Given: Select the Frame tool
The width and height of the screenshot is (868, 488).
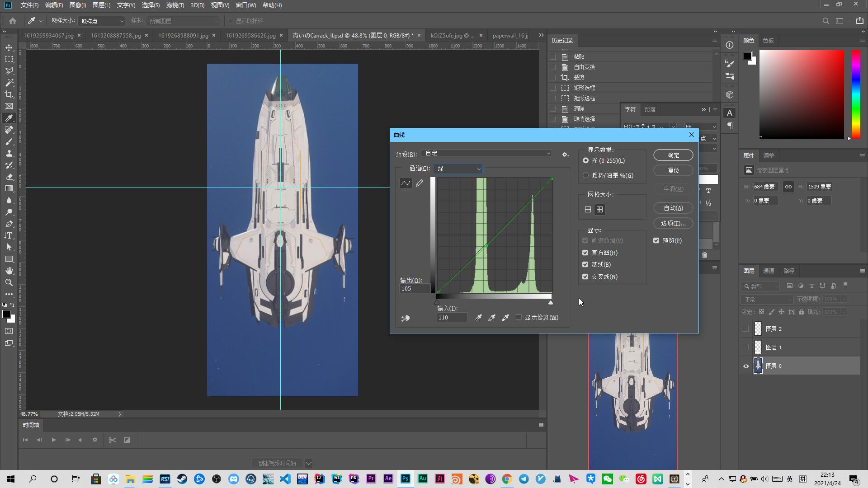Looking at the screenshot, I should [9, 106].
